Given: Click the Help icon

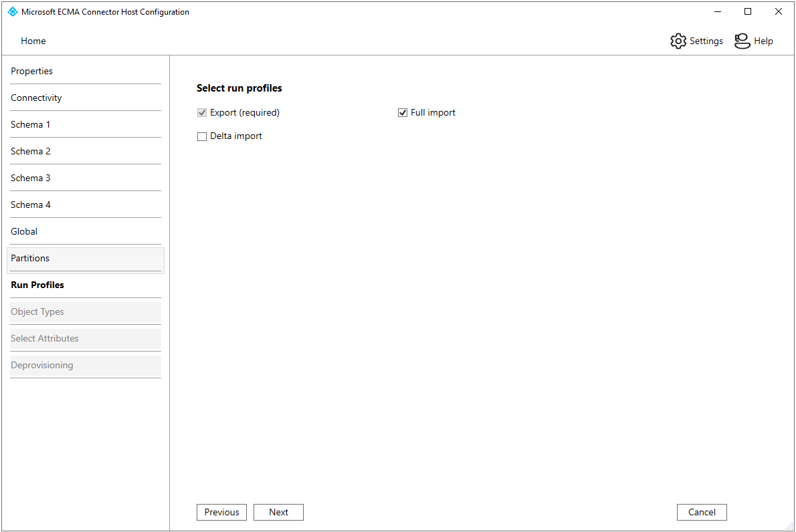Looking at the screenshot, I should click(x=742, y=41).
